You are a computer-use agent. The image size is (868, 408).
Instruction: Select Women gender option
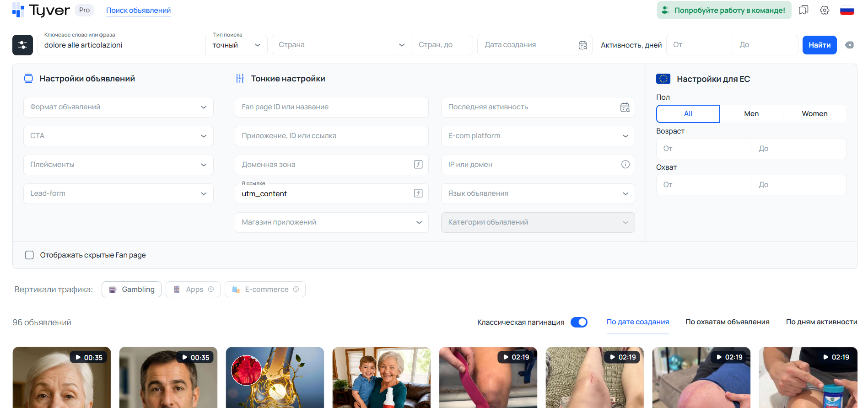(x=814, y=114)
